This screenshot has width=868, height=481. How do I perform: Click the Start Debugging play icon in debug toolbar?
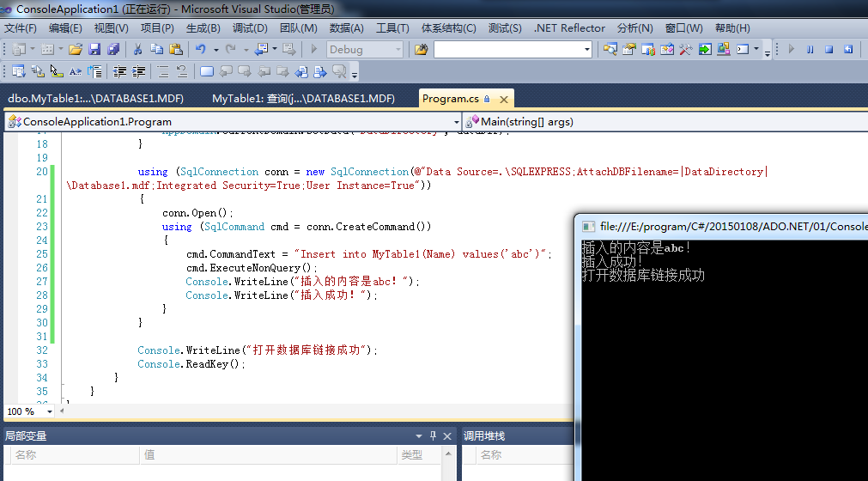pyautogui.click(x=791, y=49)
